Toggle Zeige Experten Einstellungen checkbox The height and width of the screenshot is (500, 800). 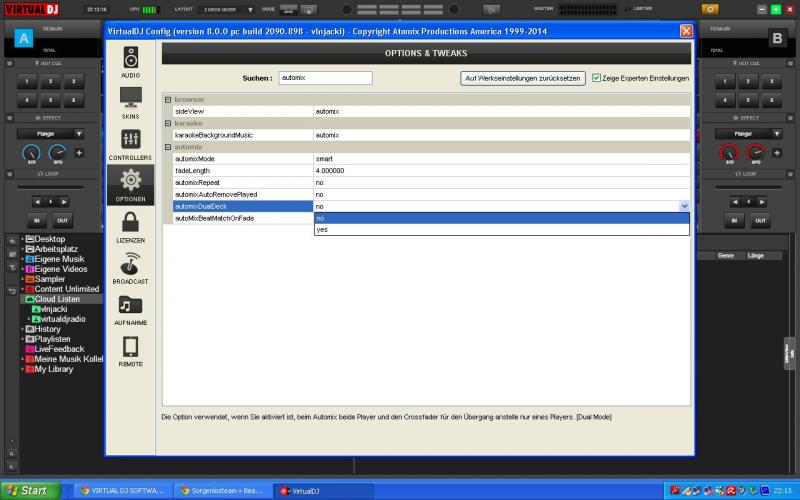tap(596, 78)
